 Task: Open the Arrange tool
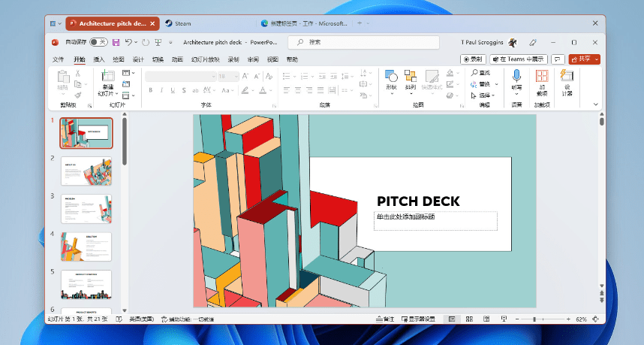pyautogui.click(x=411, y=76)
